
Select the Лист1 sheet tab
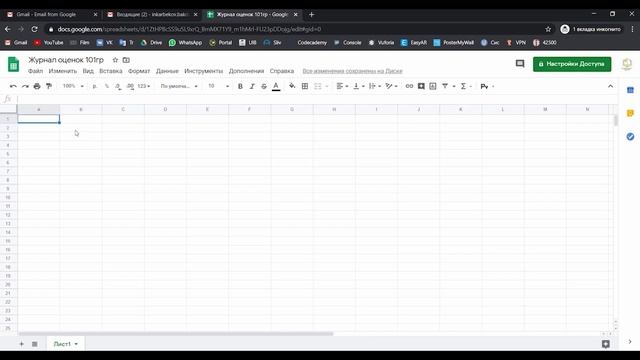(65, 344)
